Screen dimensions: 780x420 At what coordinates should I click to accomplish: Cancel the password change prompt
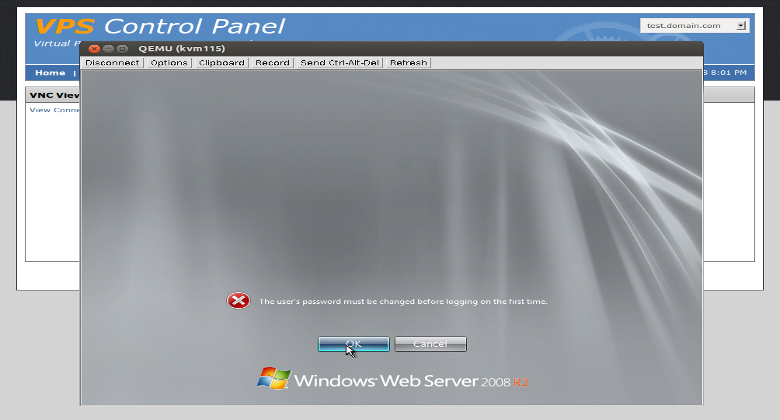431,344
